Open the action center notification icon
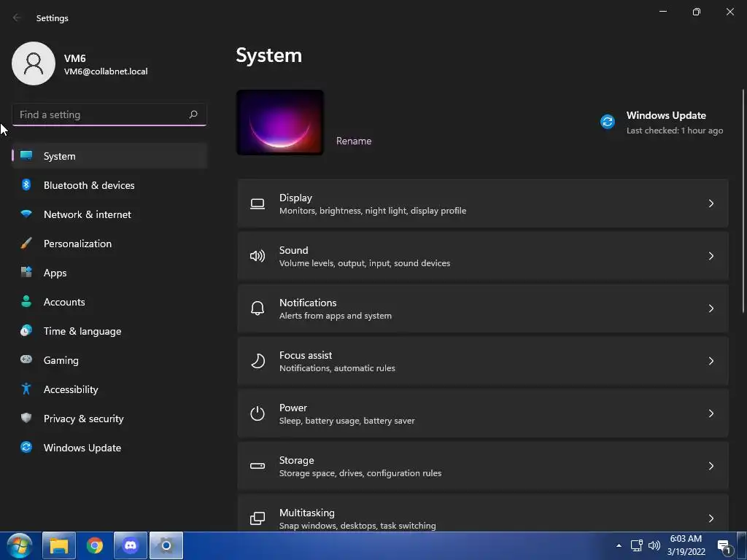The image size is (747, 560). click(724, 546)
